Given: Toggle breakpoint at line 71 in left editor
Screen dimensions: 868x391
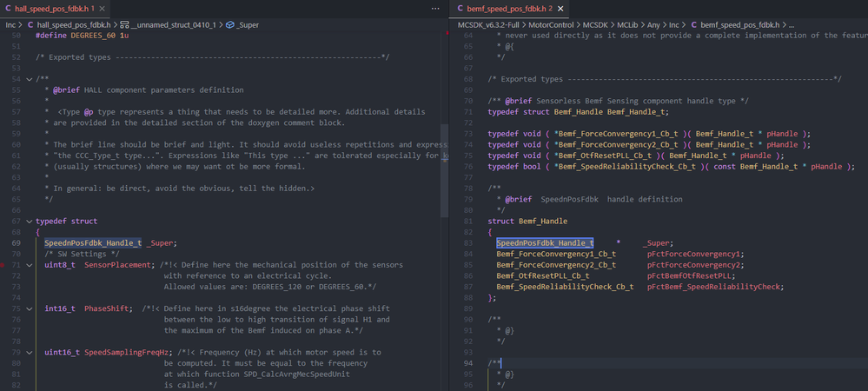Looking at the screenshot, I should tap(3, 264).
